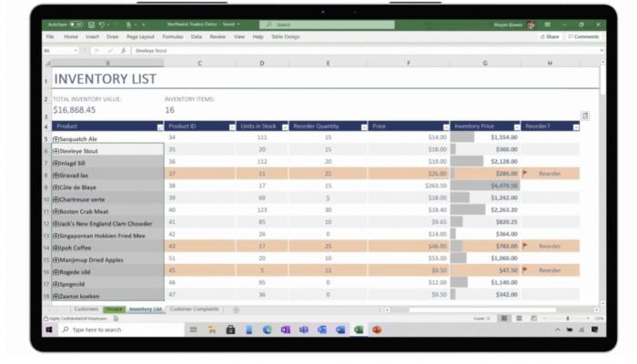Screen dimensions: 637x364
Task: Click the Reorder flag in Gravad lax row
Action: [525, 174]
